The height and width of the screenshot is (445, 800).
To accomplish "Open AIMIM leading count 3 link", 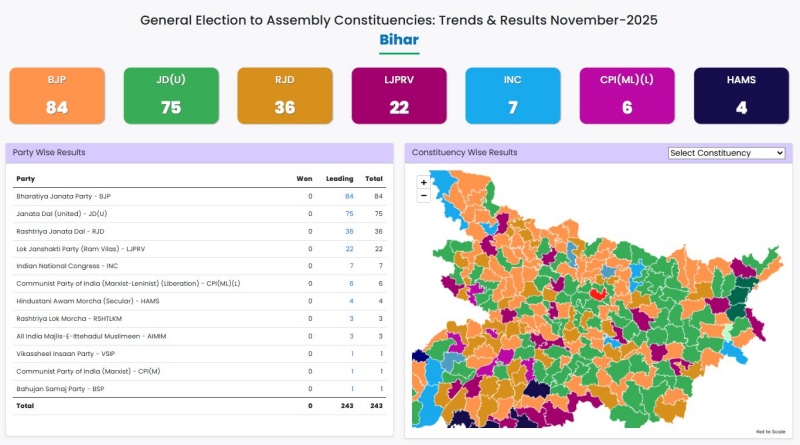I will click(351, 335).
